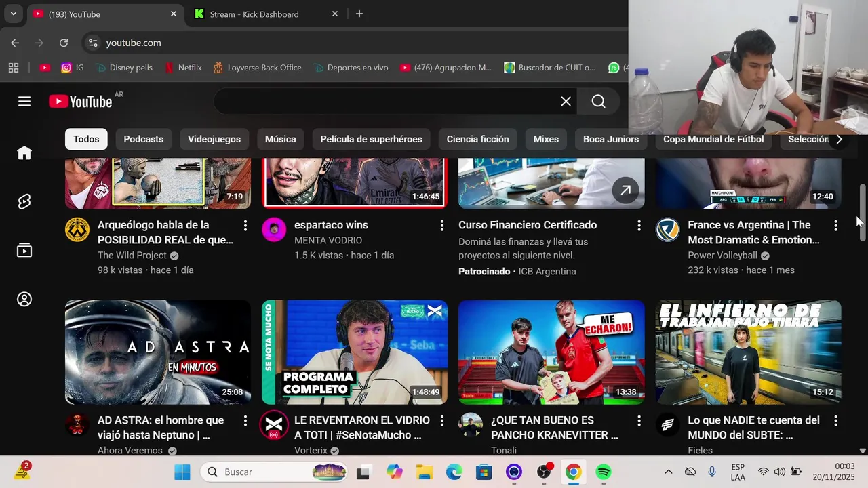Open Spotify from the taskbar
This screenshot has height=488, width=868.
click(604, 472)
